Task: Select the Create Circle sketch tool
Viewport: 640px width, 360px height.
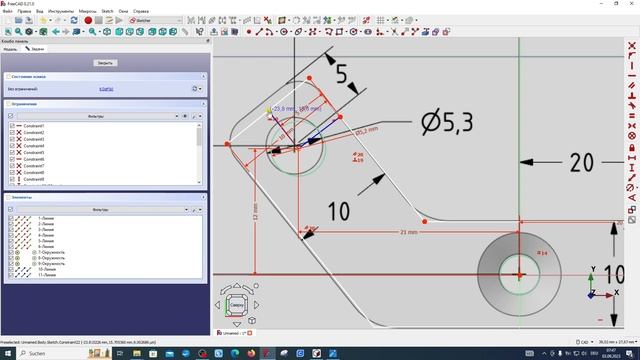Action: (x=284, y=31)
